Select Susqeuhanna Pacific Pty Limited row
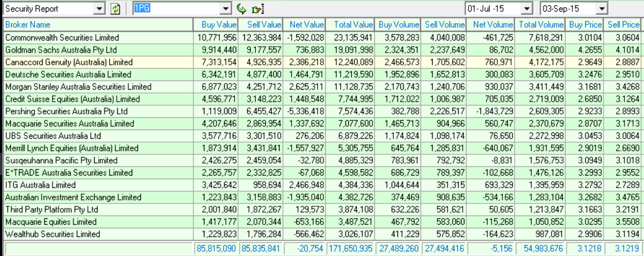 tap(322, 160)
